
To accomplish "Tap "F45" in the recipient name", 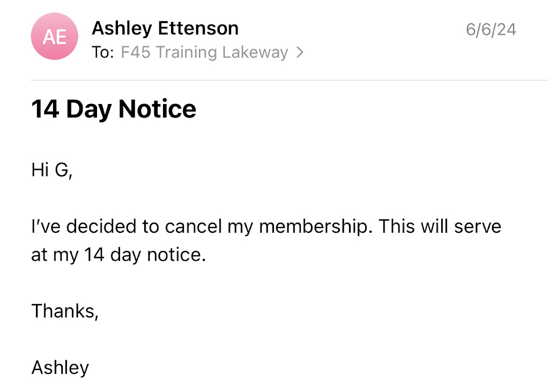I will point(134,53).
